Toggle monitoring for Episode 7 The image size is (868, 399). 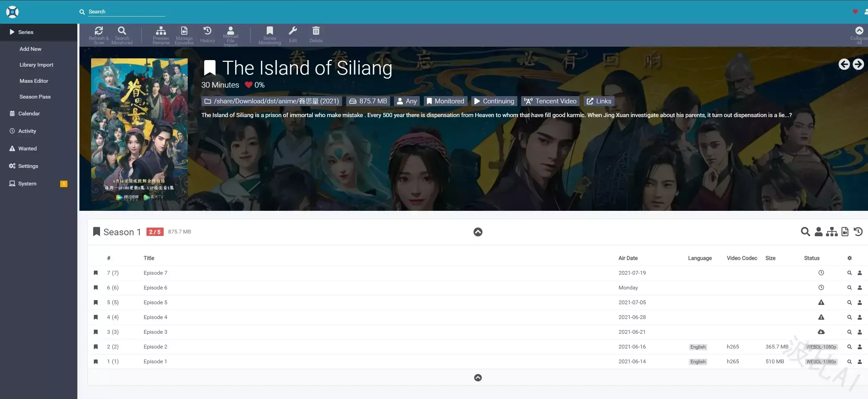(x=96, y=273)
